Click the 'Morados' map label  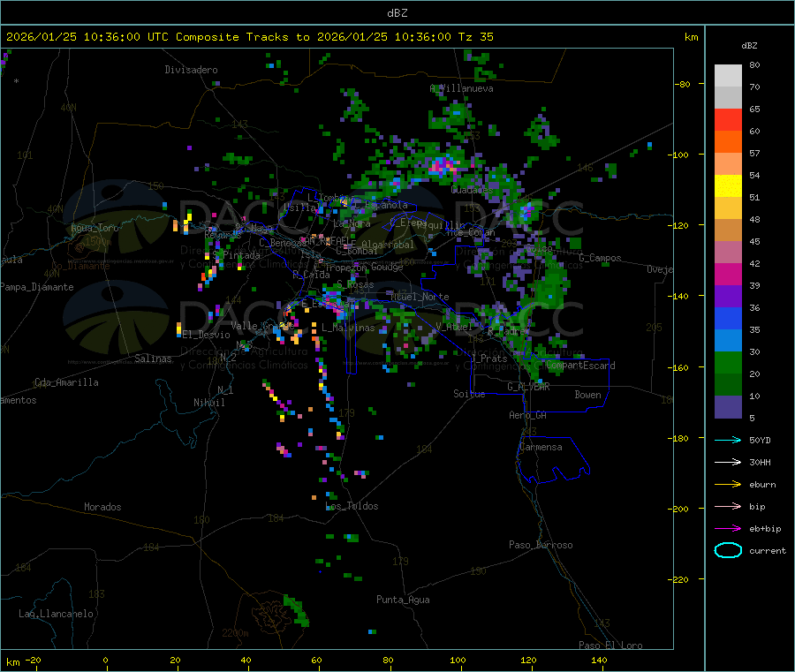pos(102,507)
